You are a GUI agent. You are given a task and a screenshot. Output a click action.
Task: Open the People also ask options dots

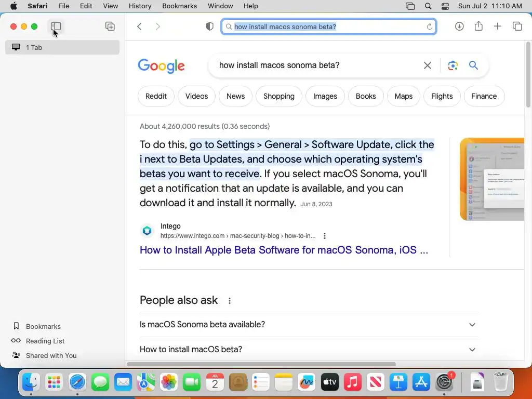click(x=230, y=301)
